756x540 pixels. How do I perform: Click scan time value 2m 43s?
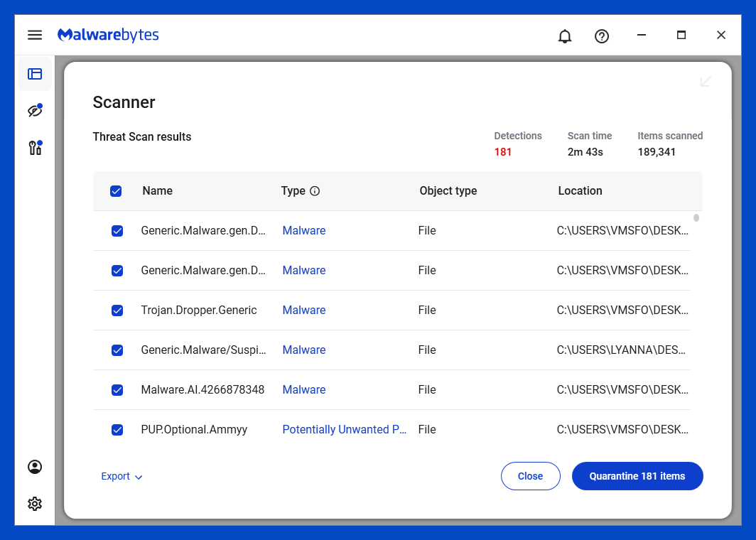[585, 152]
